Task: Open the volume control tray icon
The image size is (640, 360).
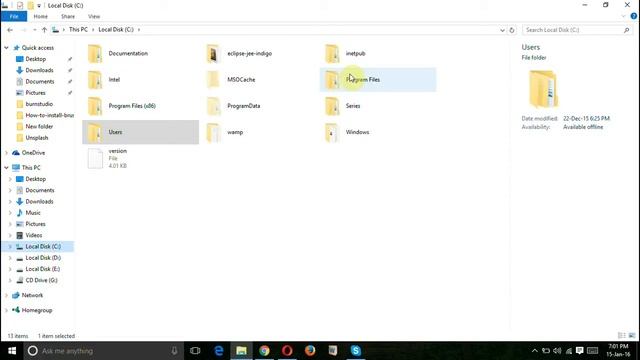Action: (x=557, y=351)
